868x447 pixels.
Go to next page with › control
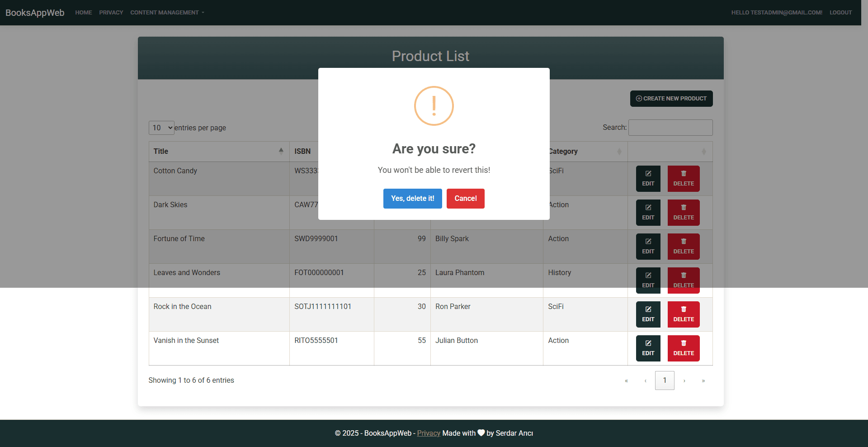tap(684, 380)
